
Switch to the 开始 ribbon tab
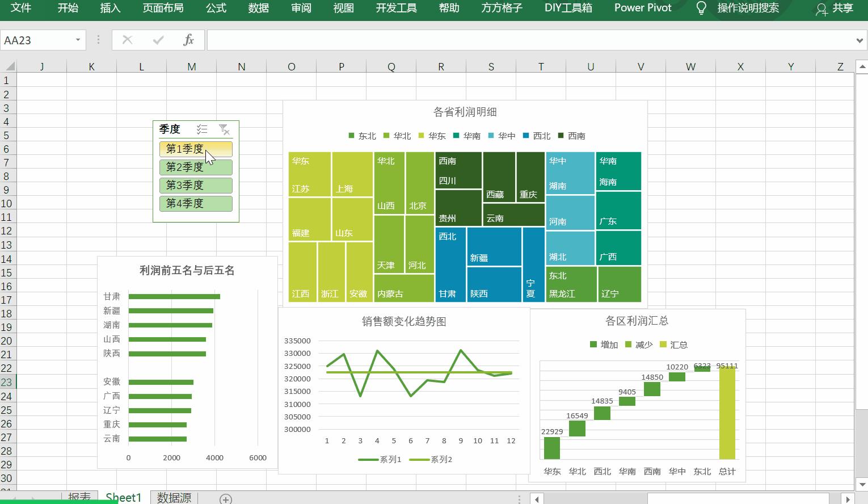point(68,8)
